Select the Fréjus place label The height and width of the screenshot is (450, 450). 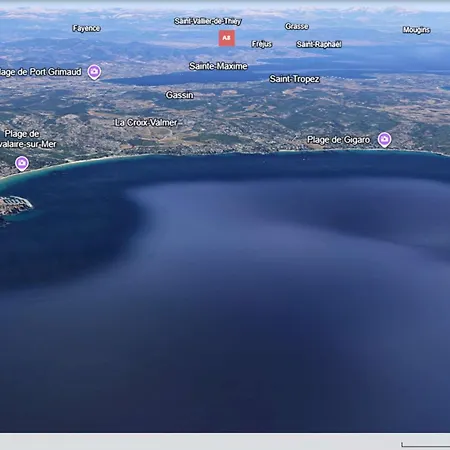(x=262, y=44)
